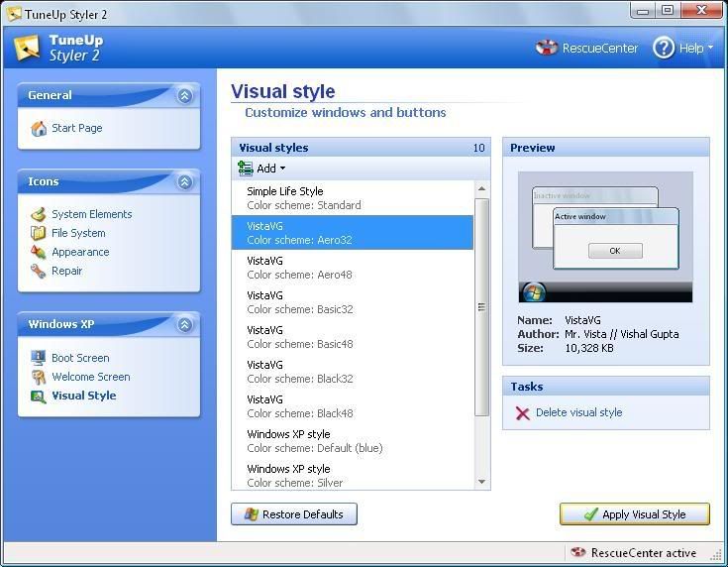
Task: Click the visual style preview thumbnail
Action: click(x=605, y=238)
